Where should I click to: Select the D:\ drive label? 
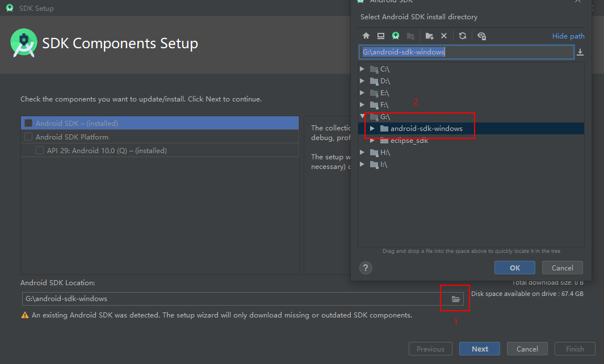tap(385, 81)
